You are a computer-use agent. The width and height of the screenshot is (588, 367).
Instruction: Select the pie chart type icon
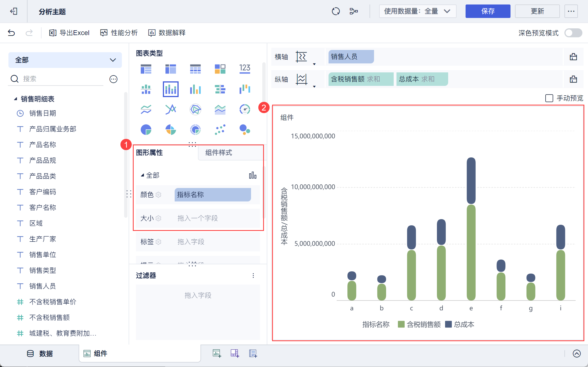click(146, 130)
